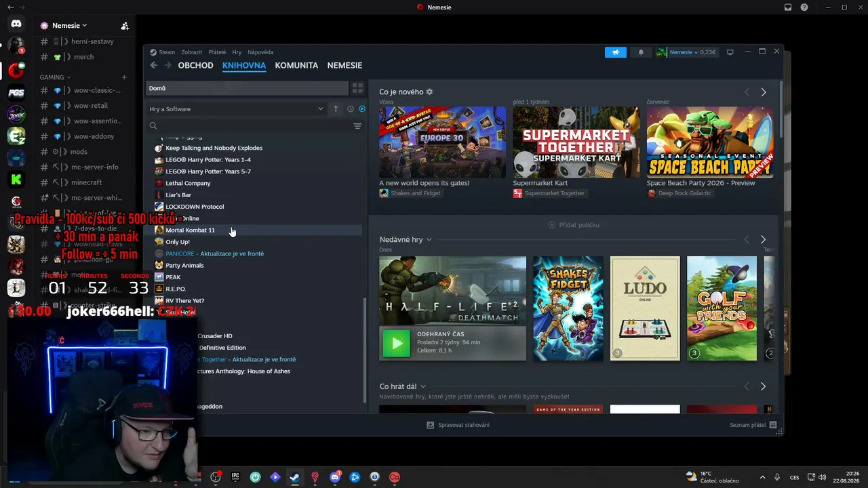The height and width of the screenshot is (488, 868).
Task: Go back with Steam navigation back arrow
Action: [154, 66]
